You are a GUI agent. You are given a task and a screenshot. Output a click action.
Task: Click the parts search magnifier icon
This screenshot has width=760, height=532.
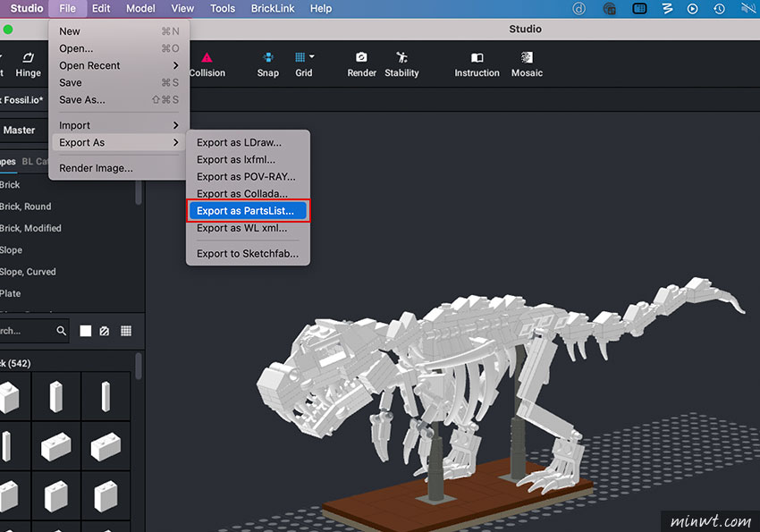tap(61, 331)
